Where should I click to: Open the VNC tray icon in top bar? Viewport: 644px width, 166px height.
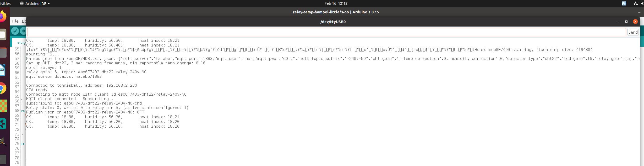(624, 3)
